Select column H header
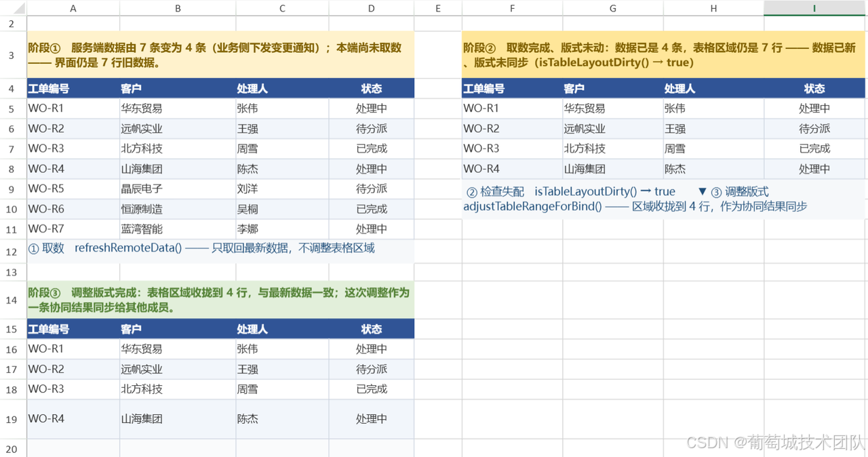 tap(713, 8)
